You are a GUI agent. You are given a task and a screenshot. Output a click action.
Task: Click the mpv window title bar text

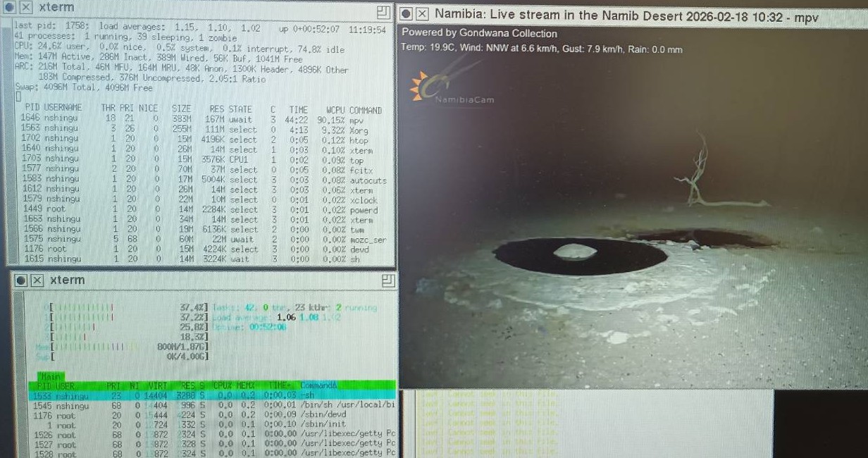click(x=626, y=16)
